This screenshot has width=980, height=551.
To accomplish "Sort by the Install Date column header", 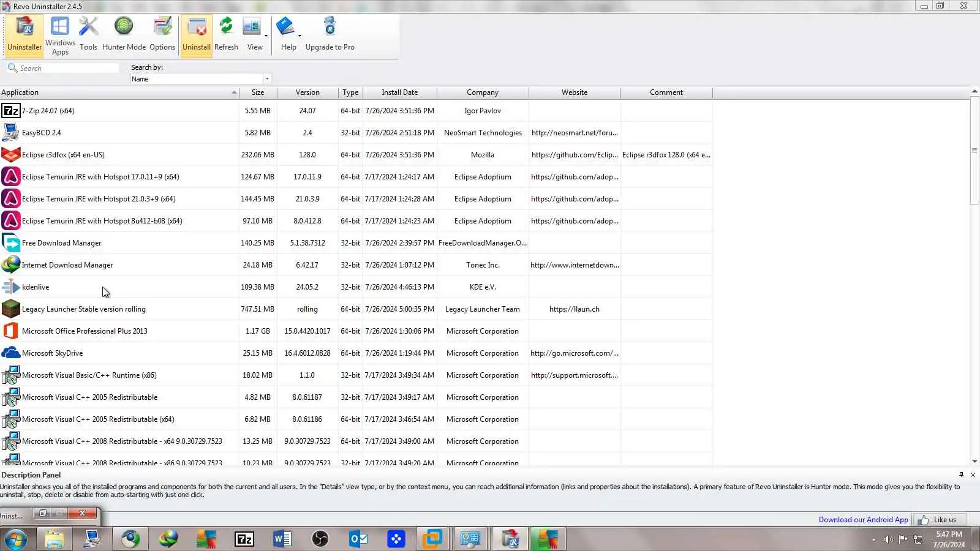I will tap(400, 92).
